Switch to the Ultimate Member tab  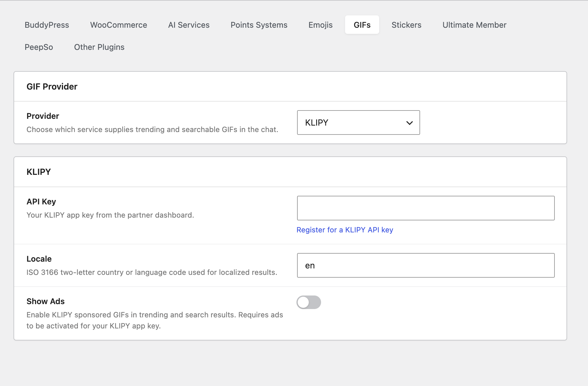[x=474, y=25]
